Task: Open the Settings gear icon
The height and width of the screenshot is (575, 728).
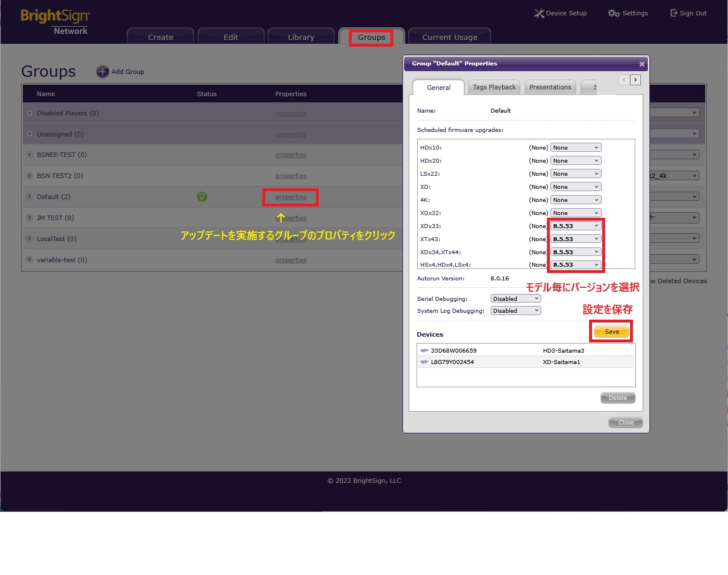Action: [x=613, y=13]
